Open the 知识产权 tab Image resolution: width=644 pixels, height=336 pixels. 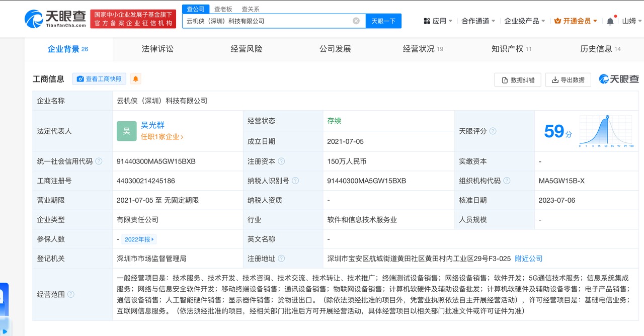pyautogui.click(x=511, y=49)
